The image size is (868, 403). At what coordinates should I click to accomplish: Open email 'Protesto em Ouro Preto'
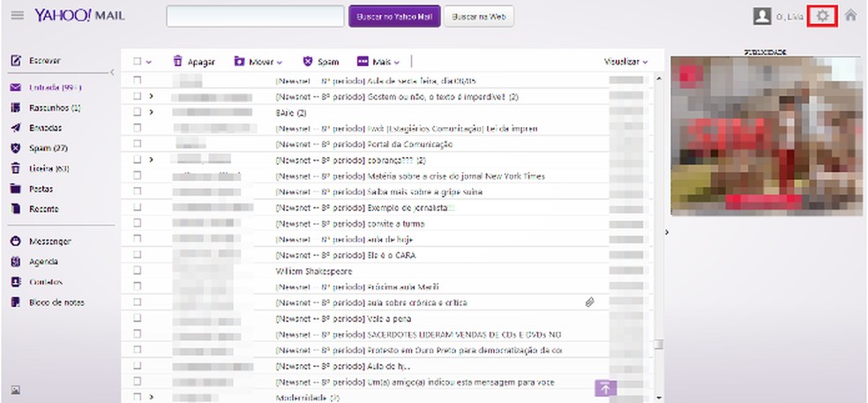coord(418,350)
